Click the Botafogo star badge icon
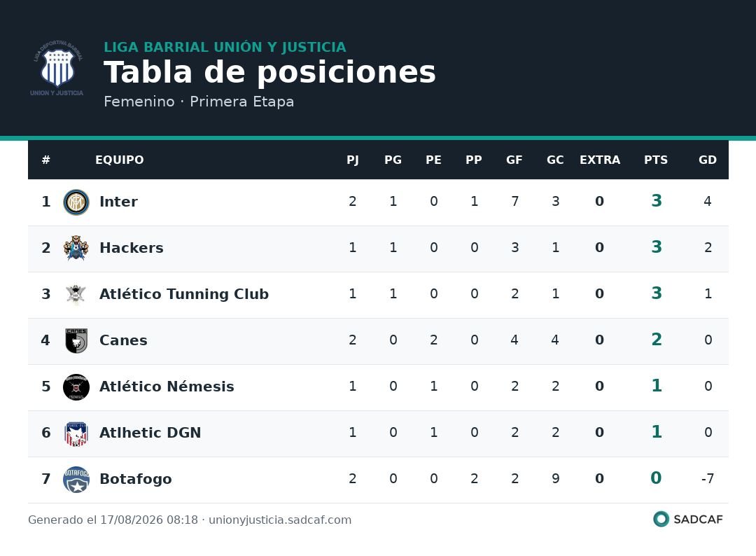Image resolution: width=756 pixels, height=556 pixels. pos(76,480)
